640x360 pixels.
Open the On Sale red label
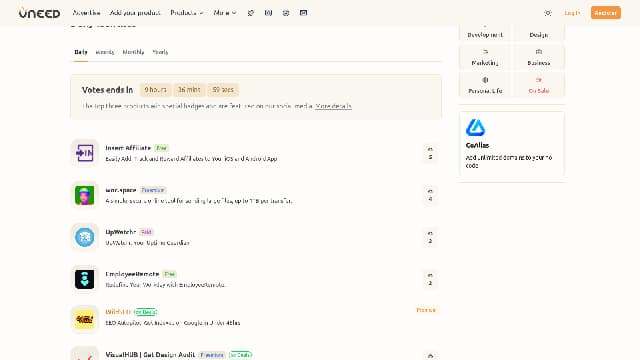tap(539, 91)
